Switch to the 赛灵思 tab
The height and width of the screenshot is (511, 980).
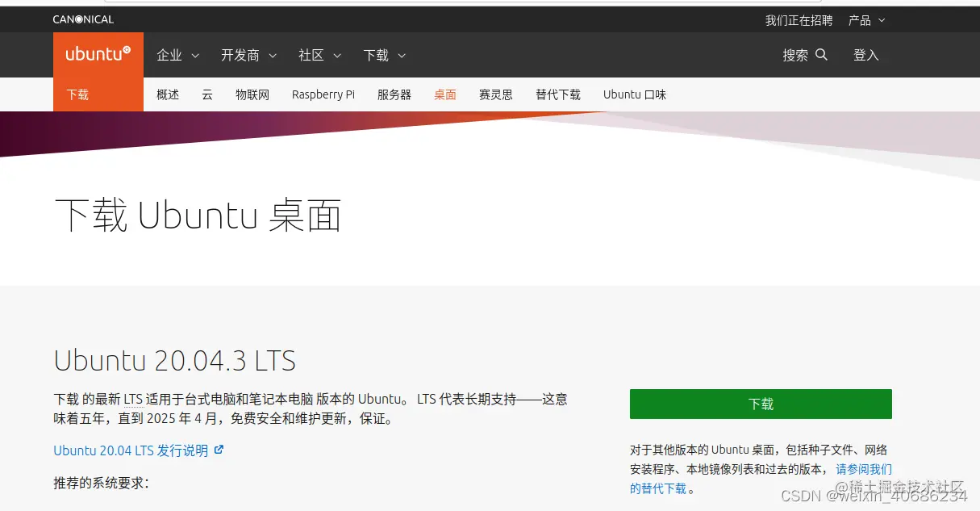tap(496, 94)
